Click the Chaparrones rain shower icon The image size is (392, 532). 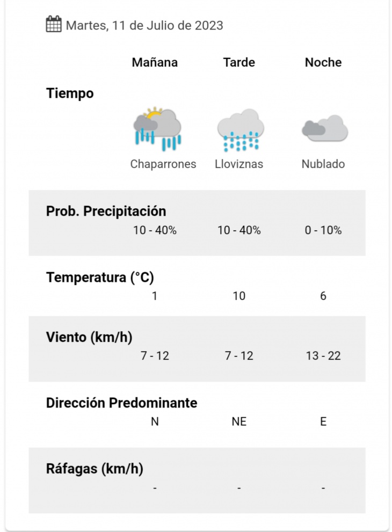point(157,129)
